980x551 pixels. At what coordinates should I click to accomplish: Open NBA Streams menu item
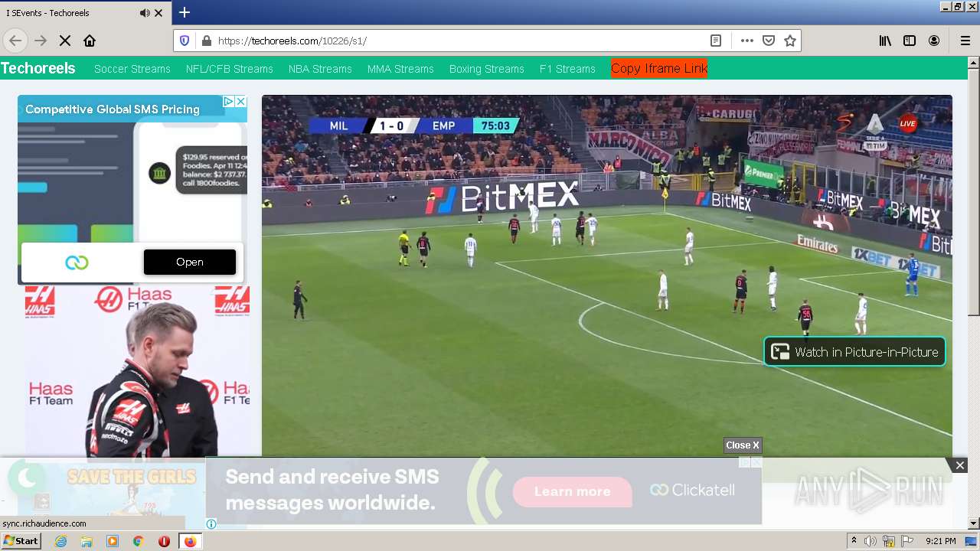tap(320, 69)
